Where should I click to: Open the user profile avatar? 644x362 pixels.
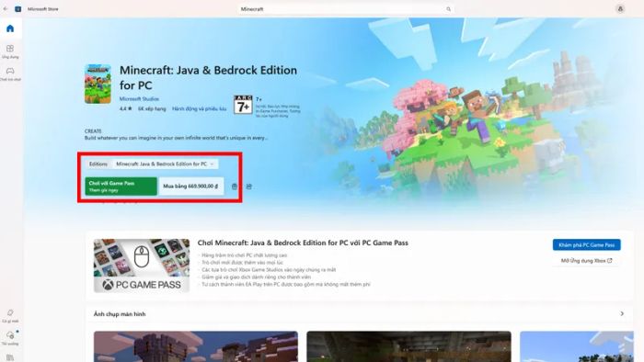pyautogui.click(x=620, y=9)
